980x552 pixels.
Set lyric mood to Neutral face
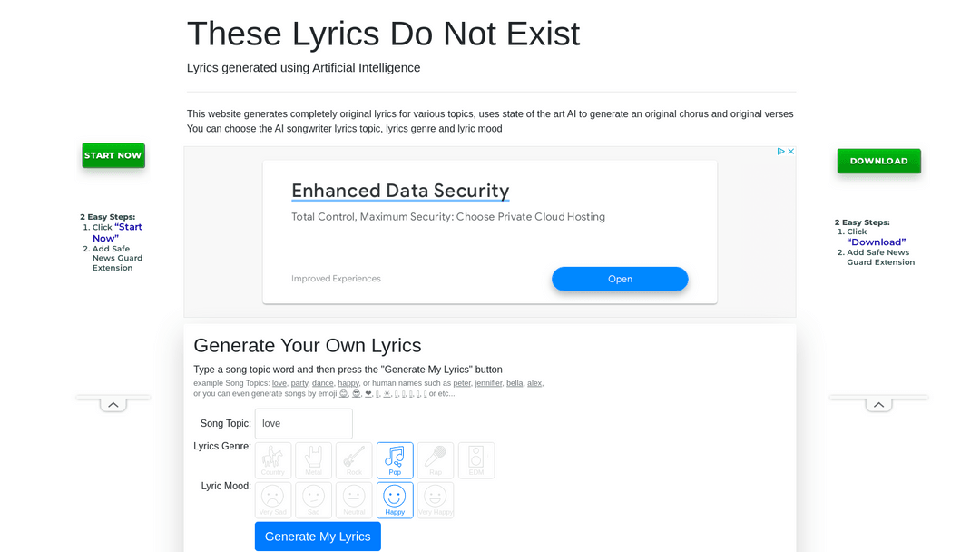(x=354, y=500)
